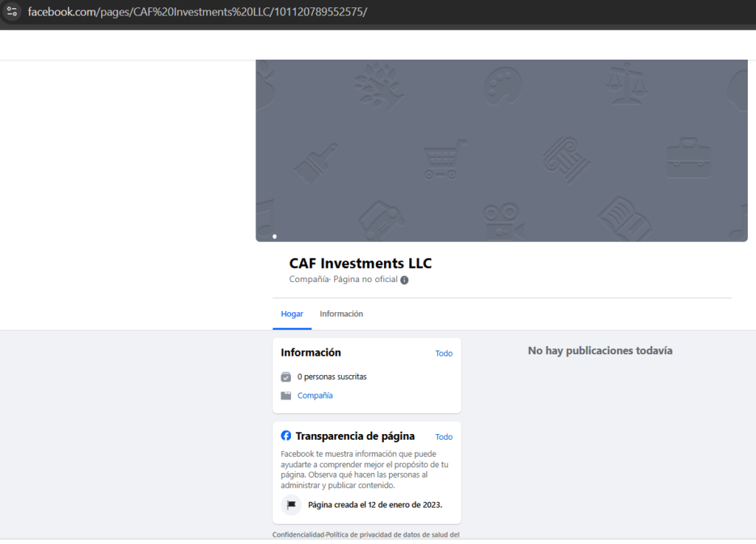Open the Compañía category link
Viewport: 756px width, 544px height.
(315, 396)
